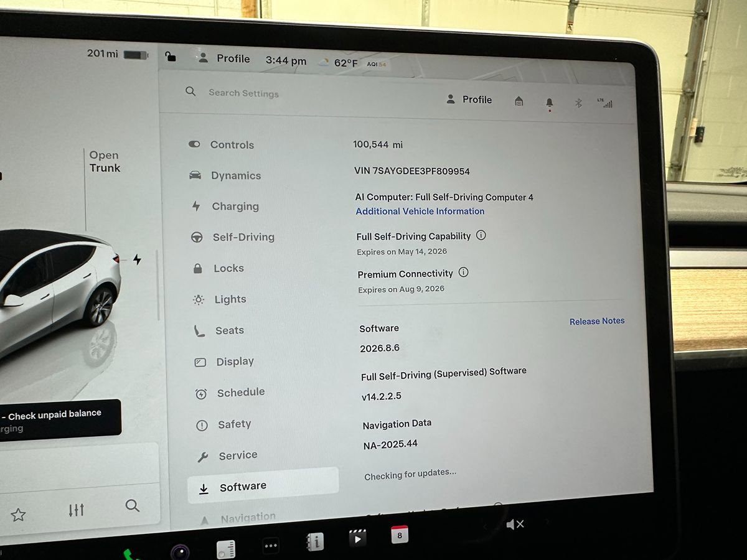
Task: Tap the AI Computer: Full Self-Driving Computer 4 line
Action: coord(444,197)
